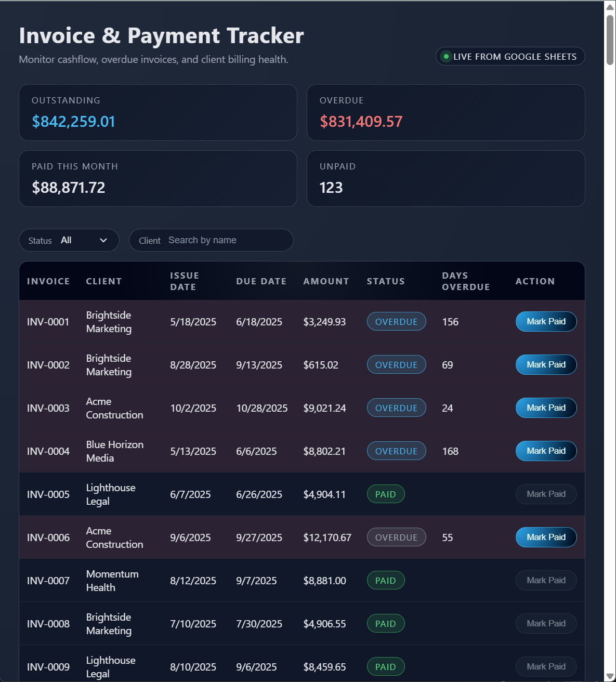This screenshot has height=682, width=616.
Task: Click the PAID badge on INV-0009
Action: tap(385, 666)
